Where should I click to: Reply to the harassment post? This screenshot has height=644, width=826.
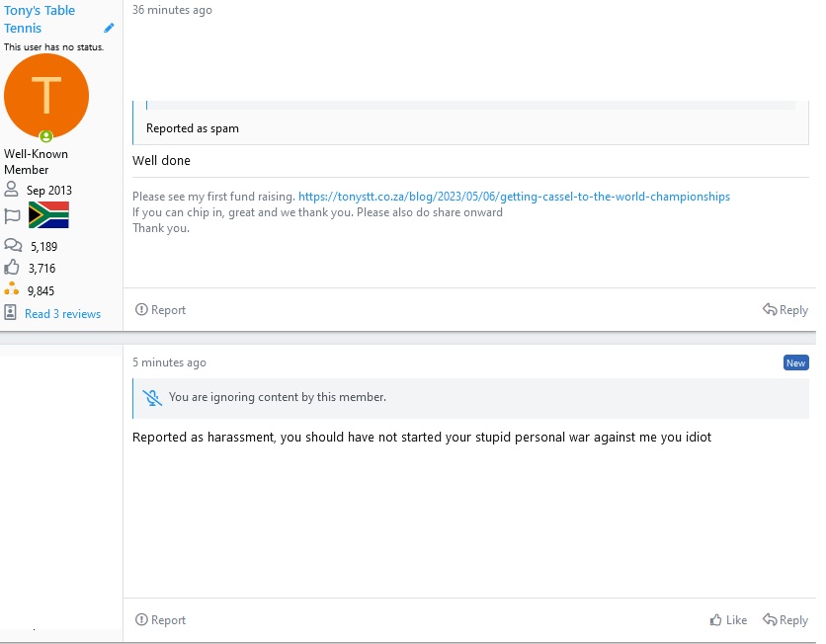785,619
